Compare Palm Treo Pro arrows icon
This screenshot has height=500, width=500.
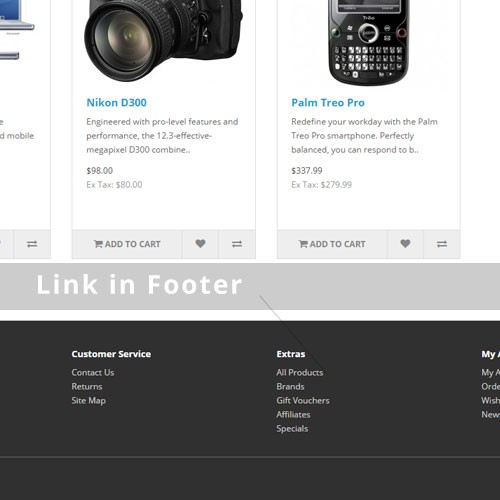coord(442,244)
